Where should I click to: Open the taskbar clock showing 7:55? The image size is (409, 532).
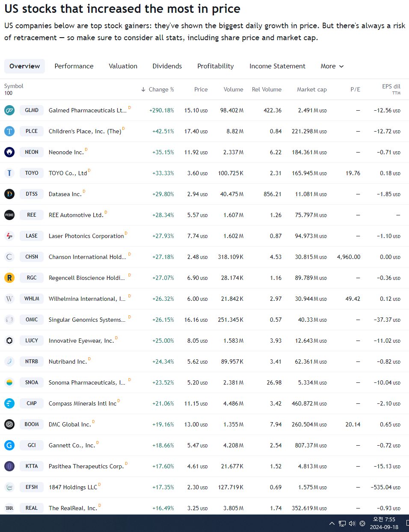(x=384, y=523)
